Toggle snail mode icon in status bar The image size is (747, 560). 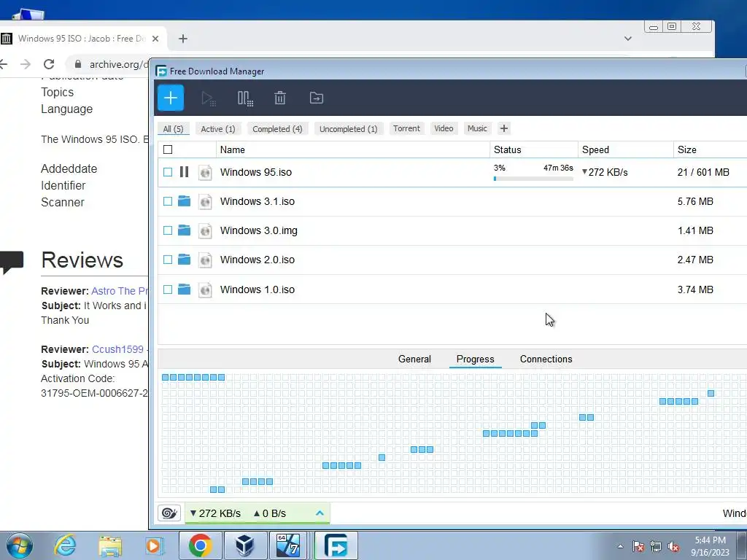[169, 513]
